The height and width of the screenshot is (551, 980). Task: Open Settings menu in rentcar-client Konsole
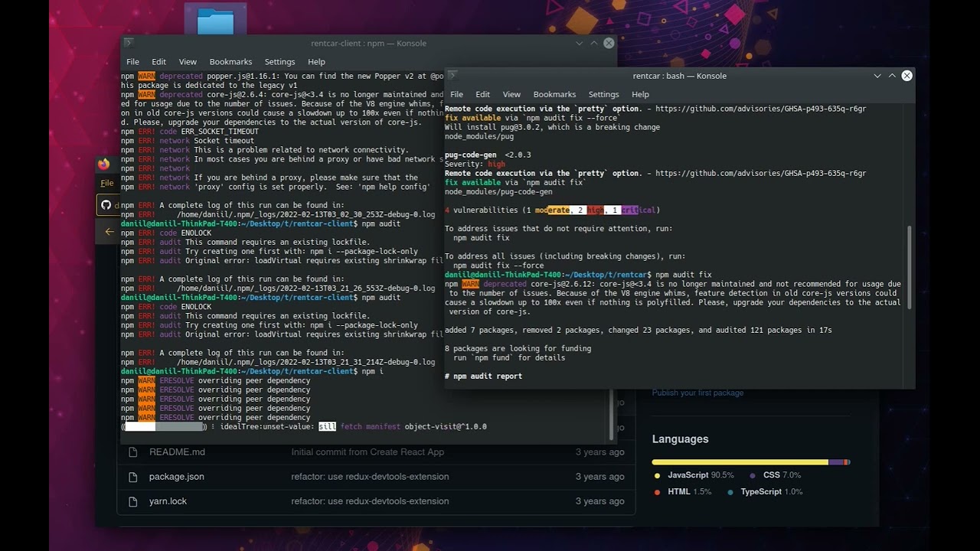click(279, 62)
